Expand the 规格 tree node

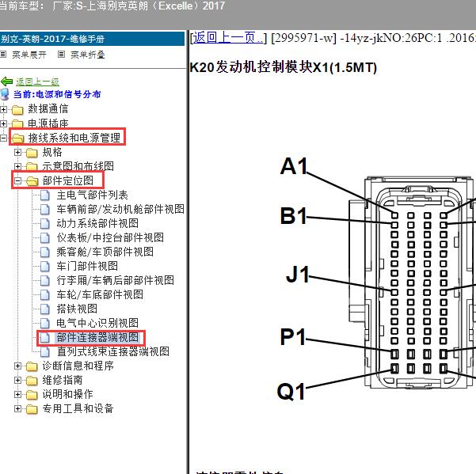pyautogui.click(x=17, y=153)
